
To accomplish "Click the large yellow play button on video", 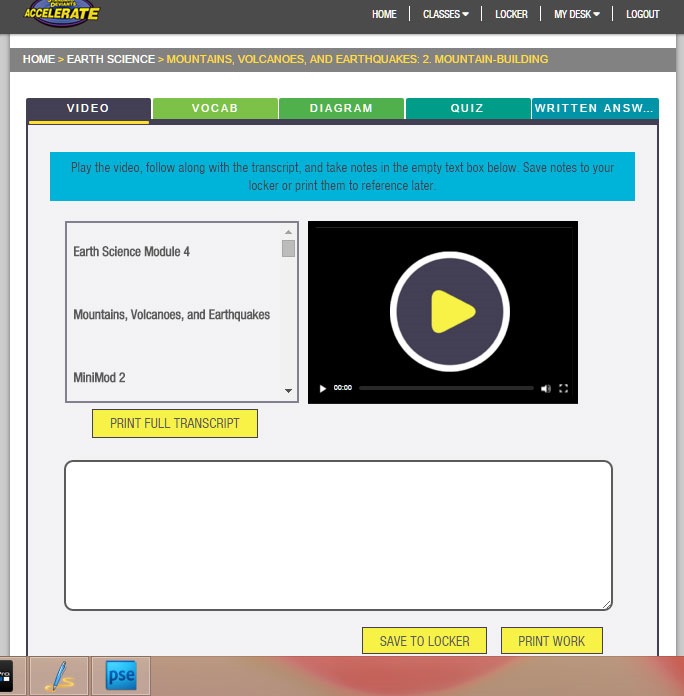I will coord(443,312).
